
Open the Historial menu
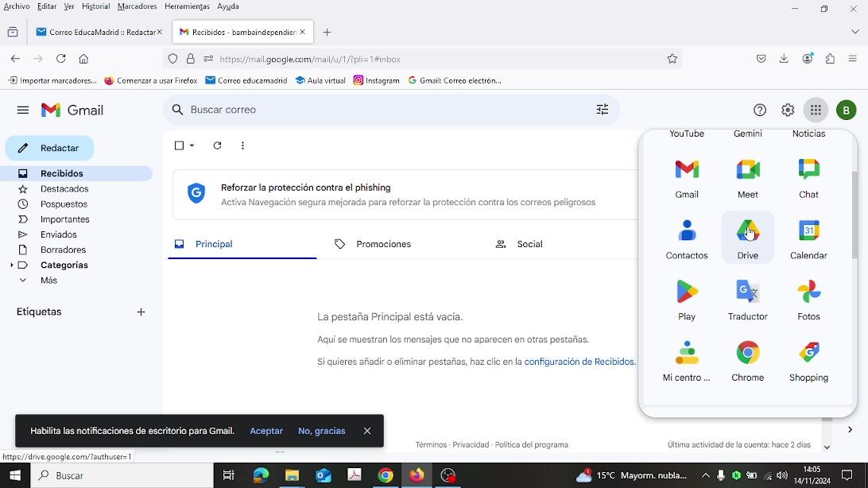[95, 6]
